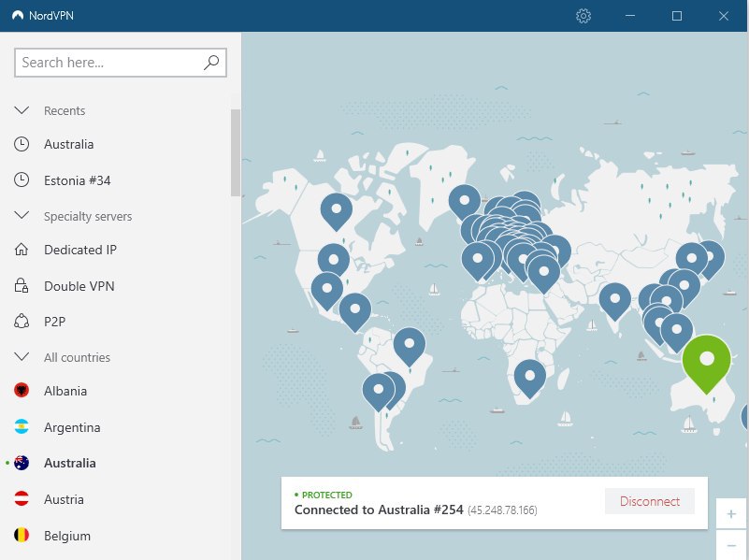Click the Belgium flag icon
749x560 pixels.
(22, 535)
